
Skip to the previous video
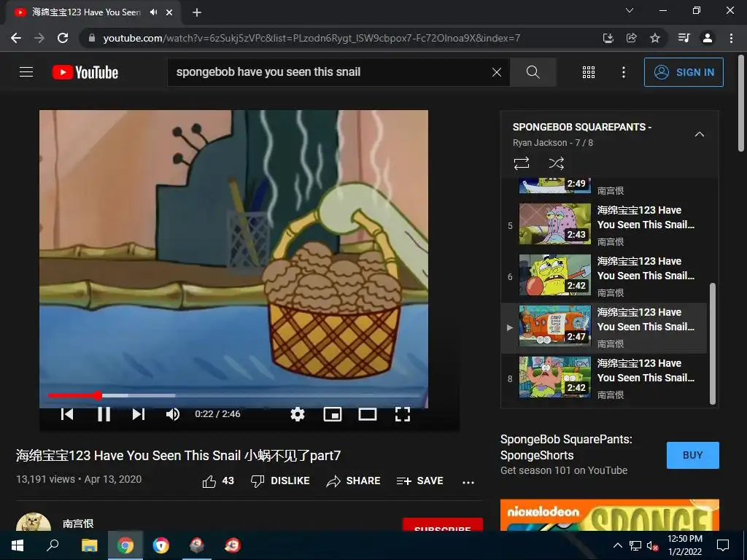point(67,414)
